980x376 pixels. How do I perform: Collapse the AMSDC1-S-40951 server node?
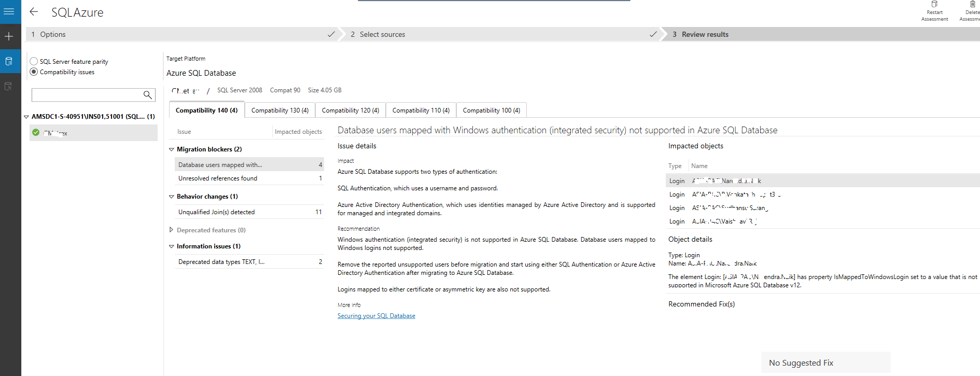pos(26,117)
